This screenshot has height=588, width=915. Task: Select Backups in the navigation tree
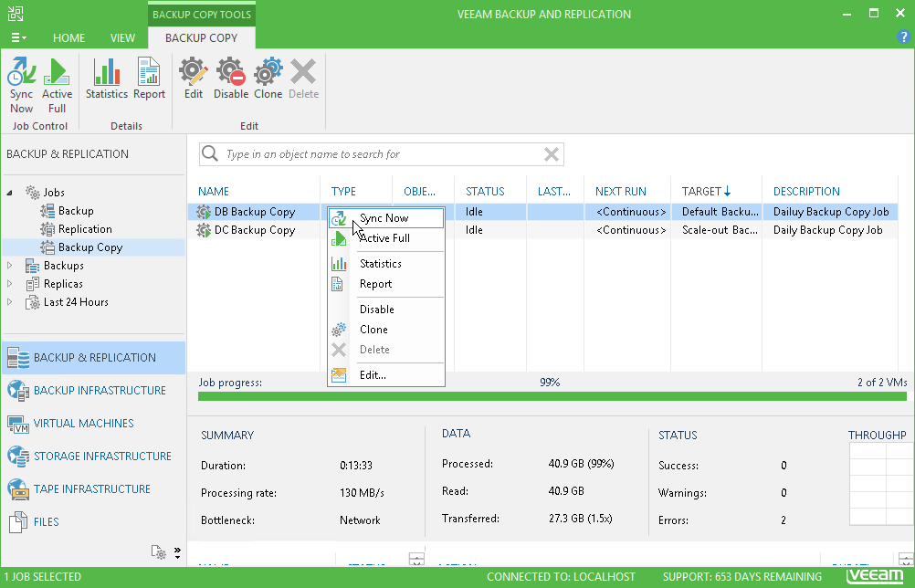64,266
